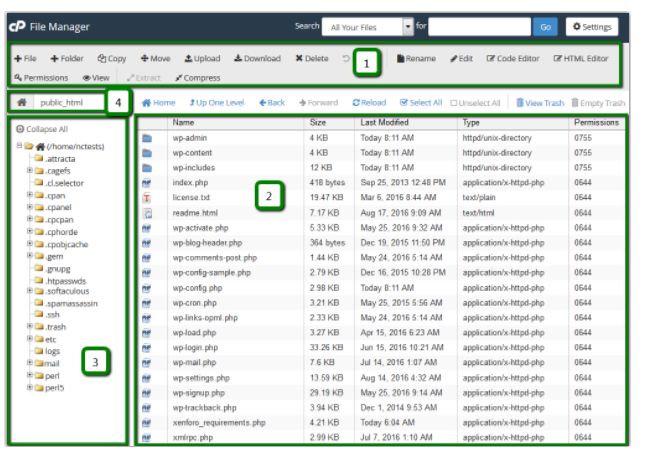Screen dimensions: 646x459
Task: Expand the .trash folder node
Action: tap(30, 326)
